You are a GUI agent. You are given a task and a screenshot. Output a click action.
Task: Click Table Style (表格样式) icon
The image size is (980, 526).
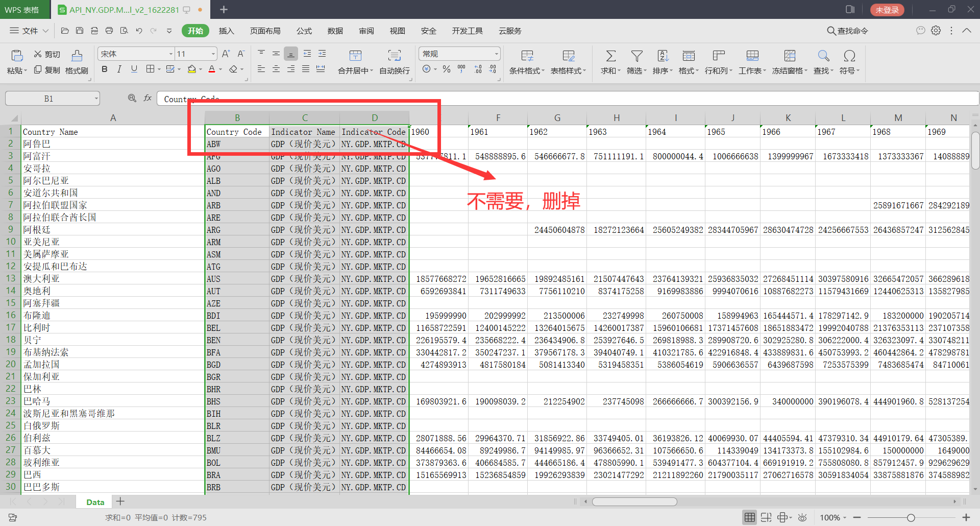(x=569, y=56)
